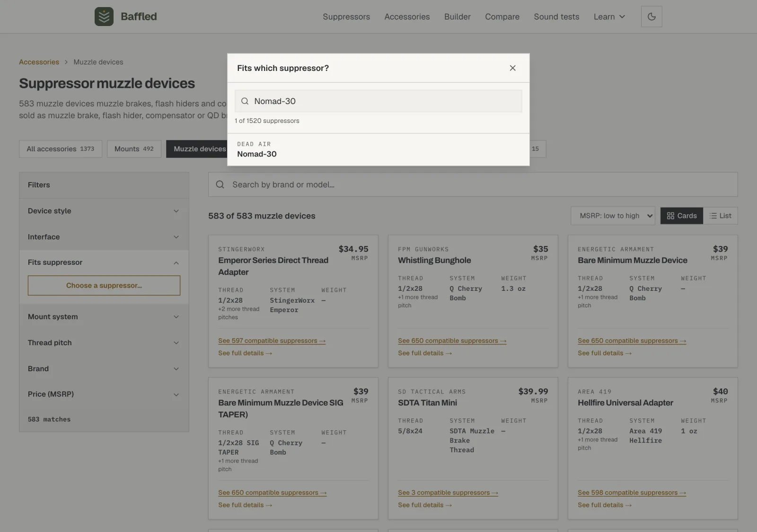The width and height of the screenshot is (757, 532).
Task: See full details for Bare Minimum SIG TAPER
Action: (x=245, y=505)
